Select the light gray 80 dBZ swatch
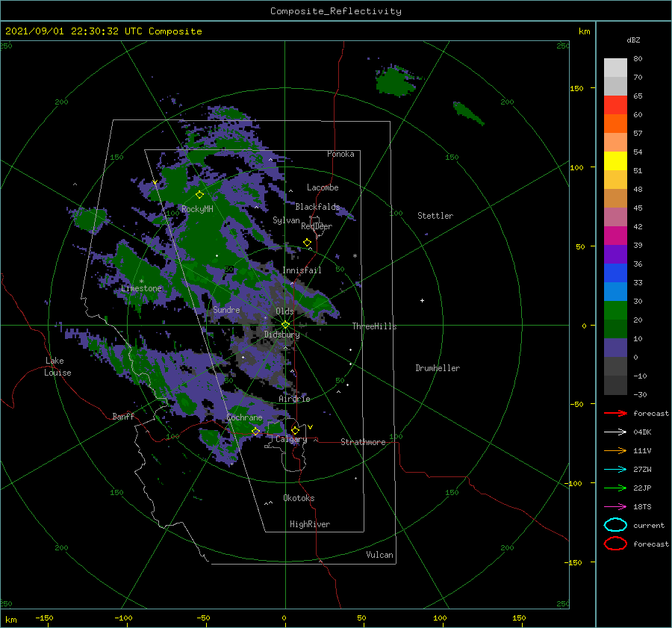 pyautogui.click(x=615, y=67)
